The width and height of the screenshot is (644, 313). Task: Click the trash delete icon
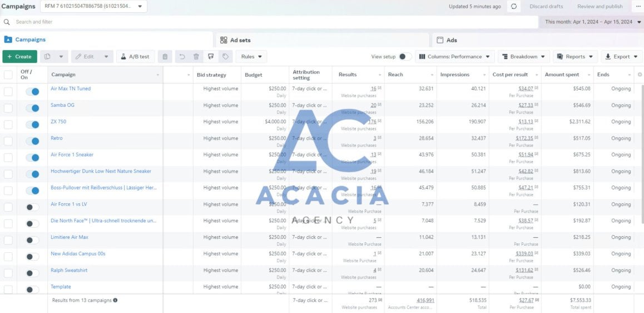[196, 57]
